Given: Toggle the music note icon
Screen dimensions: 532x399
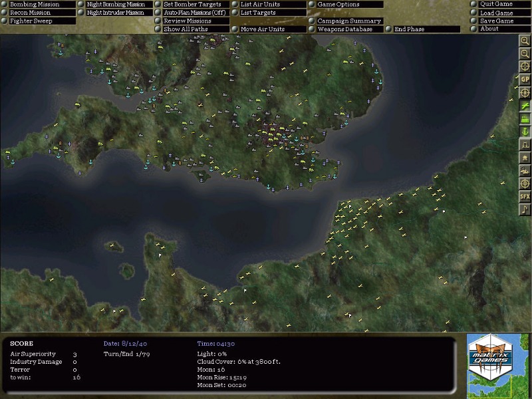Looking at the screenshot, I should coord(525,209).
